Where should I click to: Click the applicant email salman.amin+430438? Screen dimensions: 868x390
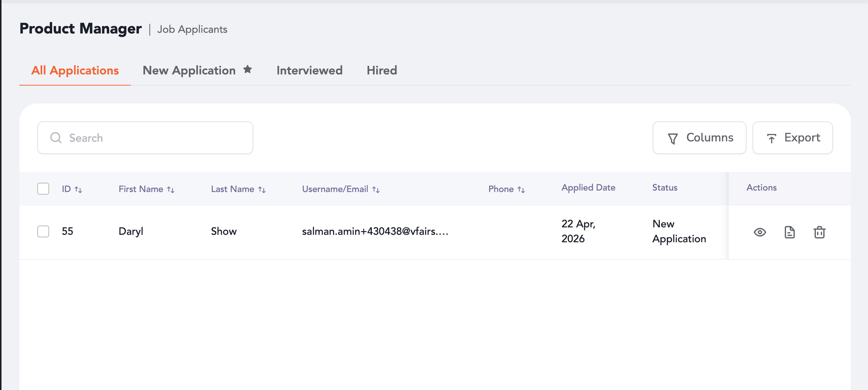(375, 231)
